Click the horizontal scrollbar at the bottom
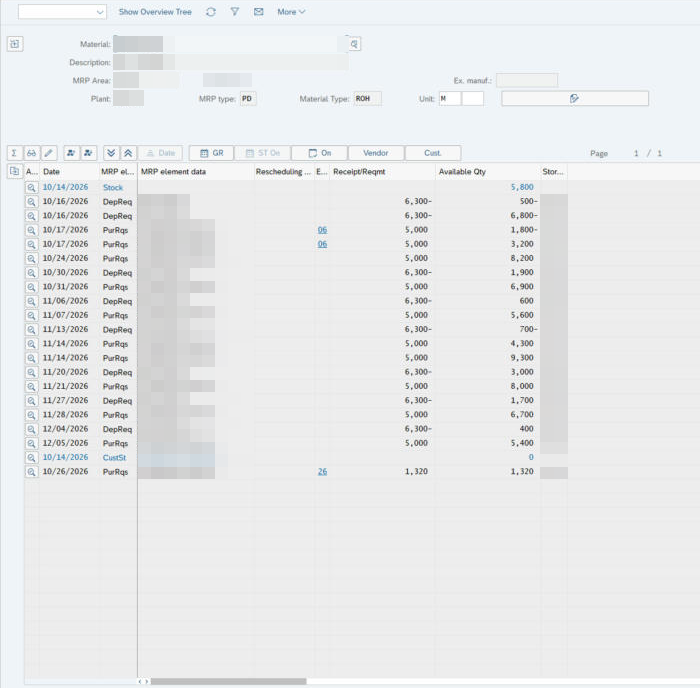 [x=229, y=681]
